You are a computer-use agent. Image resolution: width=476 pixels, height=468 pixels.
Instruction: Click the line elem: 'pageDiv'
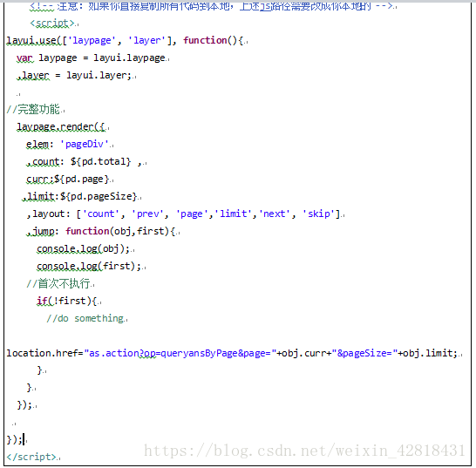coord(68,144)
